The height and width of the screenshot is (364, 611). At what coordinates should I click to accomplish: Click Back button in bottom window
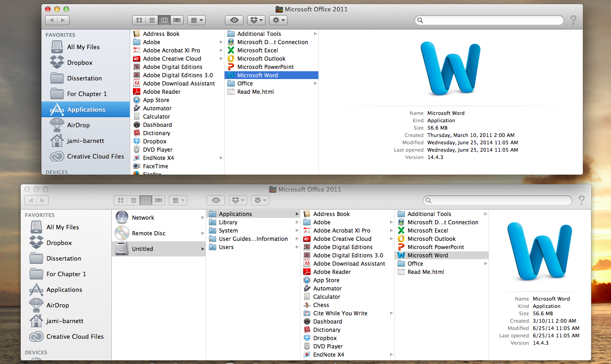(x=31, y=200)
